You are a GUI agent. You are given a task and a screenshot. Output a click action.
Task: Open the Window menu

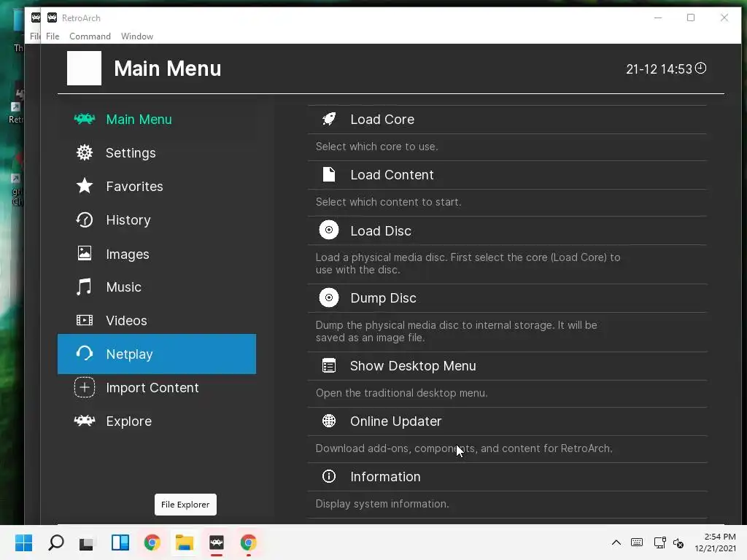[136, 36]
